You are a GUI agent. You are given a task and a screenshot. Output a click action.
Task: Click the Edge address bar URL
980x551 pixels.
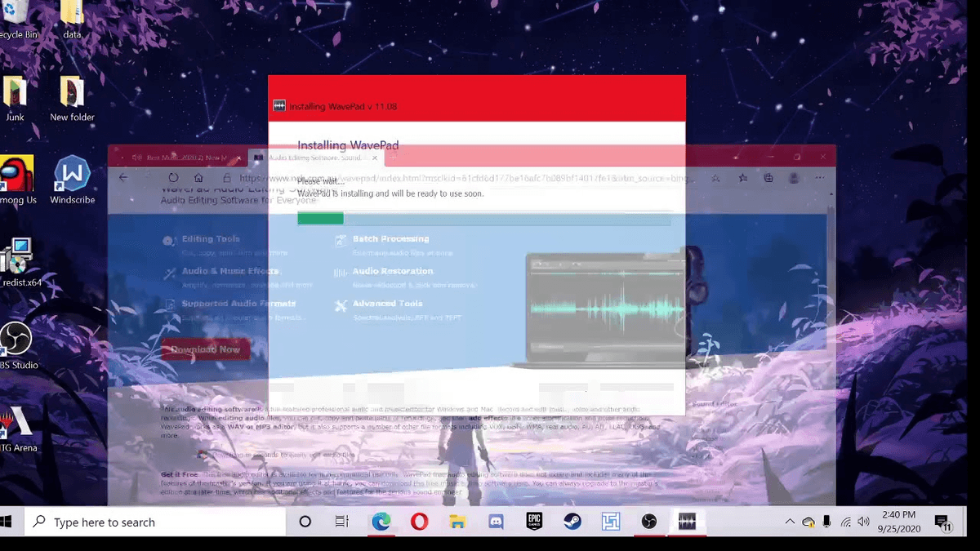[467, 178]
